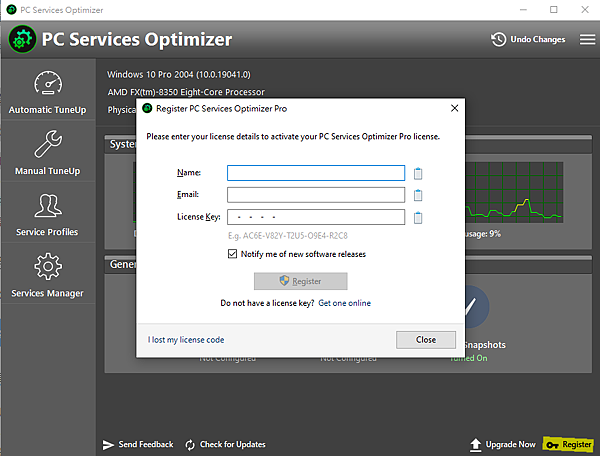
Task: Click the License Key input field
Action: tap(316, 217)
